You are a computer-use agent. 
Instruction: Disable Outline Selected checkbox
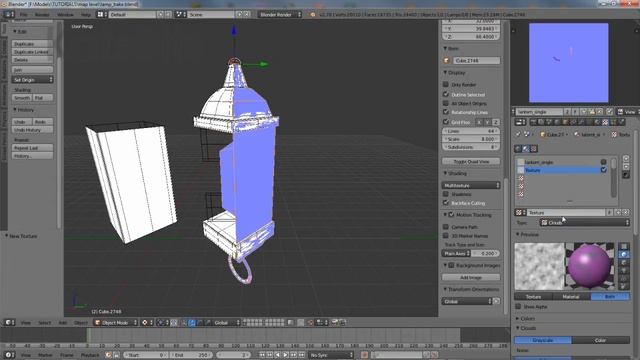(446, 94)
